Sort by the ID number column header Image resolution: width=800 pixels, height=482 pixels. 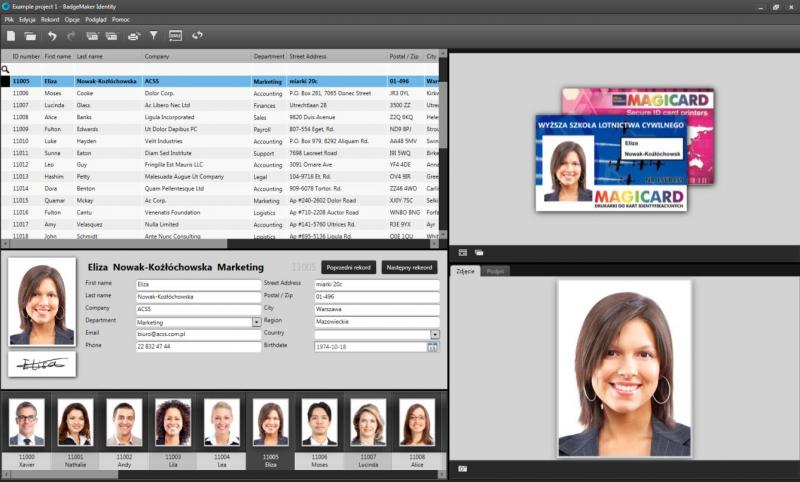(26, 57)
